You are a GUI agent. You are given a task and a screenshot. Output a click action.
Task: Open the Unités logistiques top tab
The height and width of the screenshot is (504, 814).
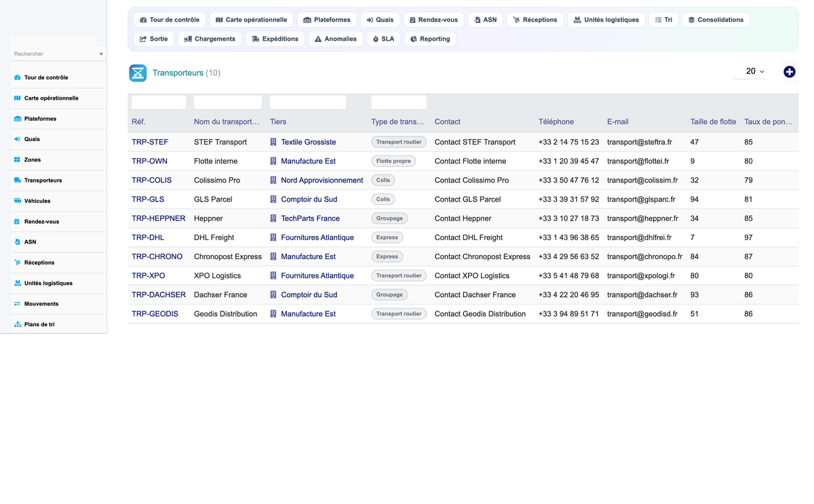click(x=606, y=20)
